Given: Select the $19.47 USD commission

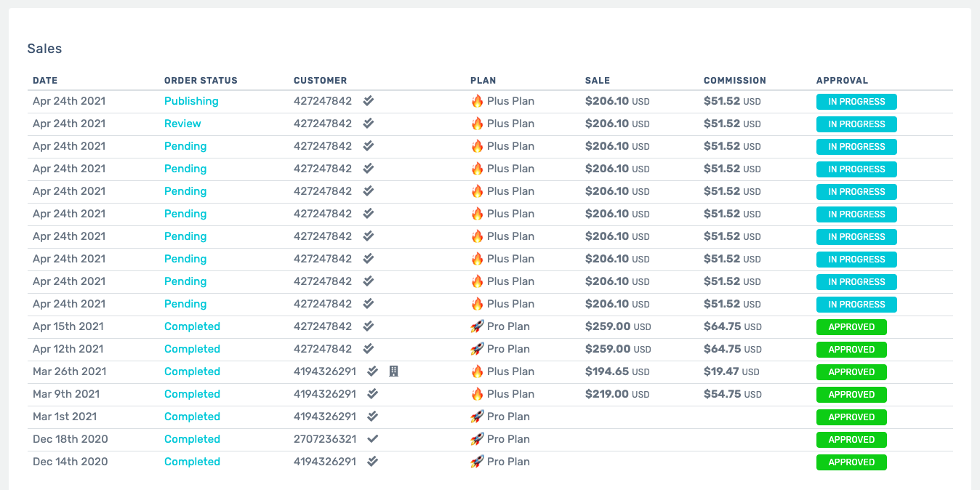Looking at the screenshot, I should (731, 371).
